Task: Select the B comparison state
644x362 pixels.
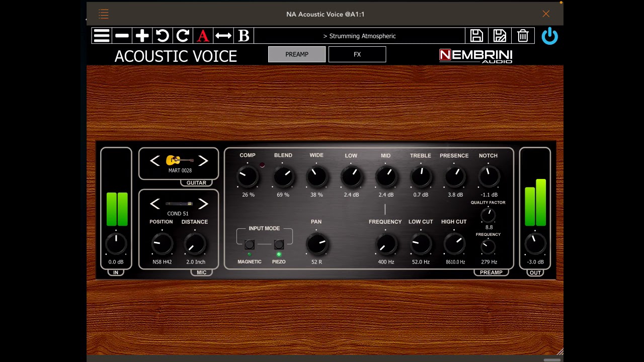Action: click(x=244, y=36)
